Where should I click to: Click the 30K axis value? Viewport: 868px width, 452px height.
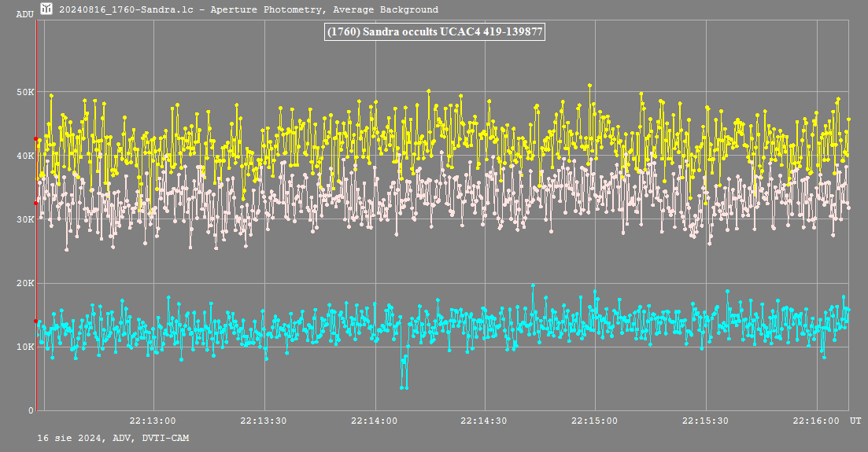coord(25,219)
